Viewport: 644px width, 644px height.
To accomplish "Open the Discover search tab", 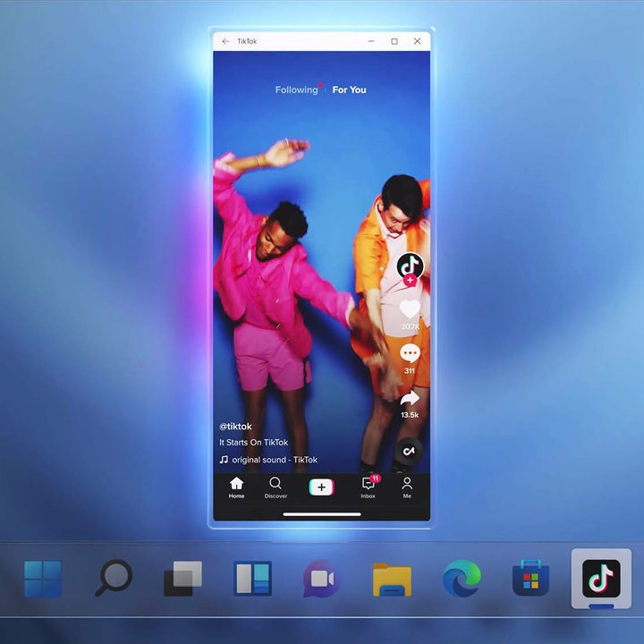I will pyautogui.click(x=275, y=487).
